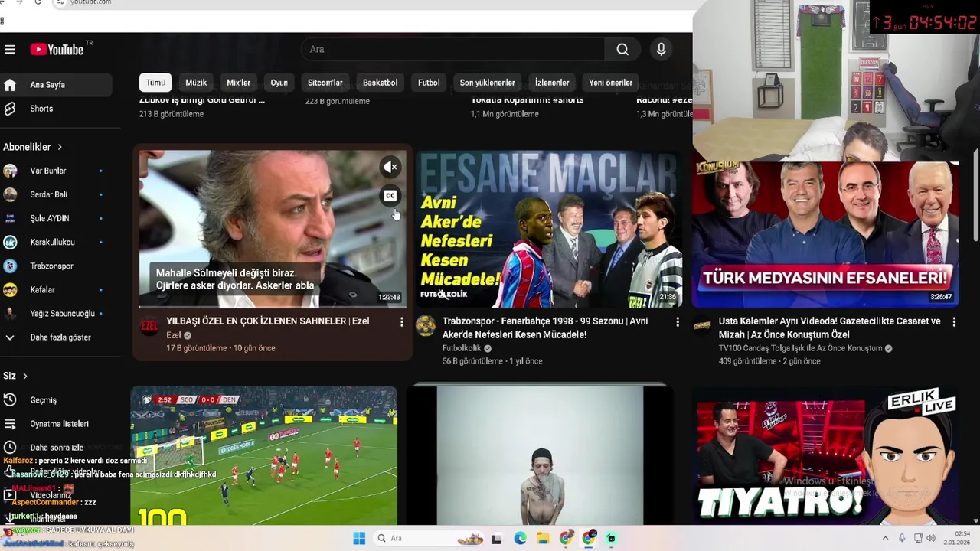The height and width of the screenshot is (551, 980).
Task: Select the Basketbol filter chip
Action: 380,83
